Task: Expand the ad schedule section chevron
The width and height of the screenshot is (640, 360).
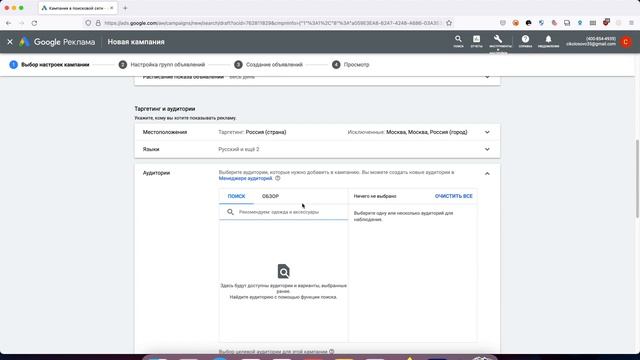Action: [x=487, y=77]
